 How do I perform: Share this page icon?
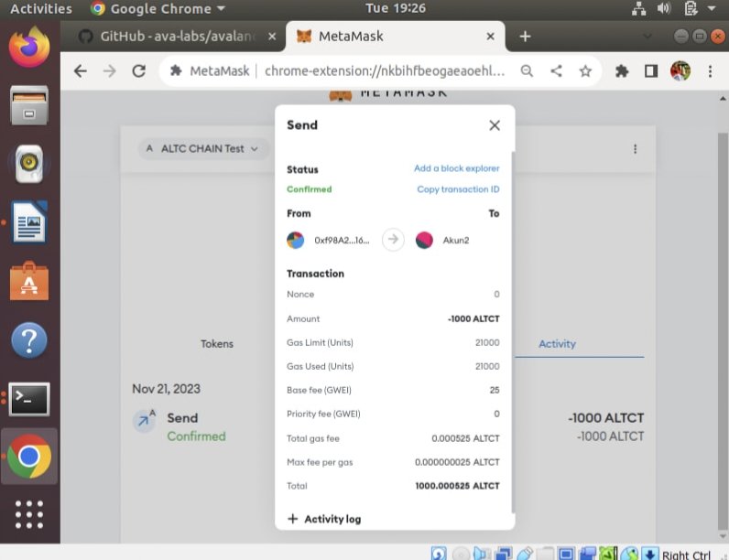(x=556, y=71)
